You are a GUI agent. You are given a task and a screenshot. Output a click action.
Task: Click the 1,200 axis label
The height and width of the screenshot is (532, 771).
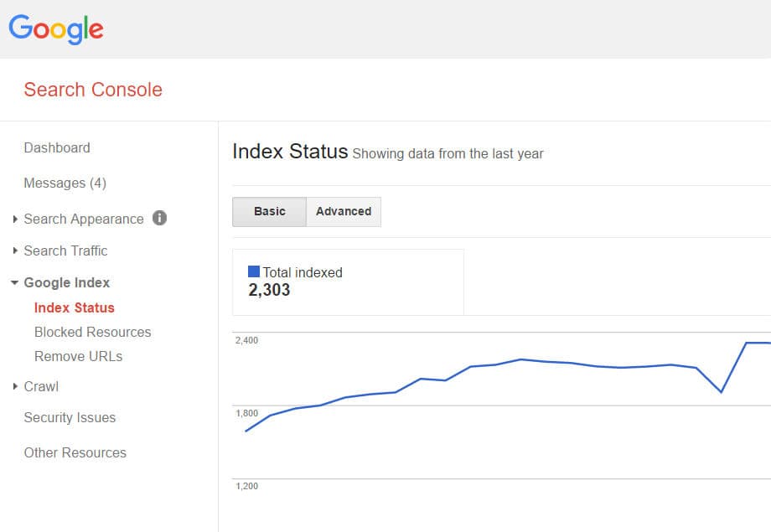(247, 486)
